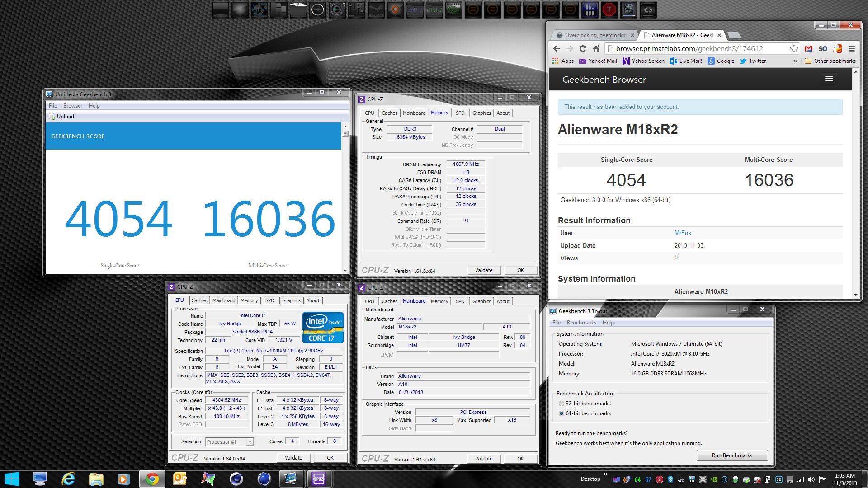Click OK in the Processor CPU-Z window
Viewport: 868px width, 488px height.
point(330,458)
